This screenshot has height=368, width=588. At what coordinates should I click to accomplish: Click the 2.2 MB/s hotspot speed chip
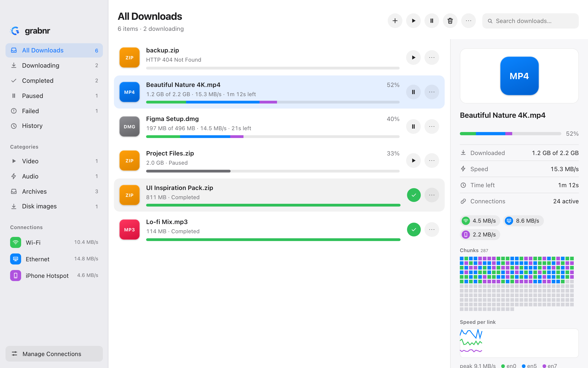tap(480, 235)
